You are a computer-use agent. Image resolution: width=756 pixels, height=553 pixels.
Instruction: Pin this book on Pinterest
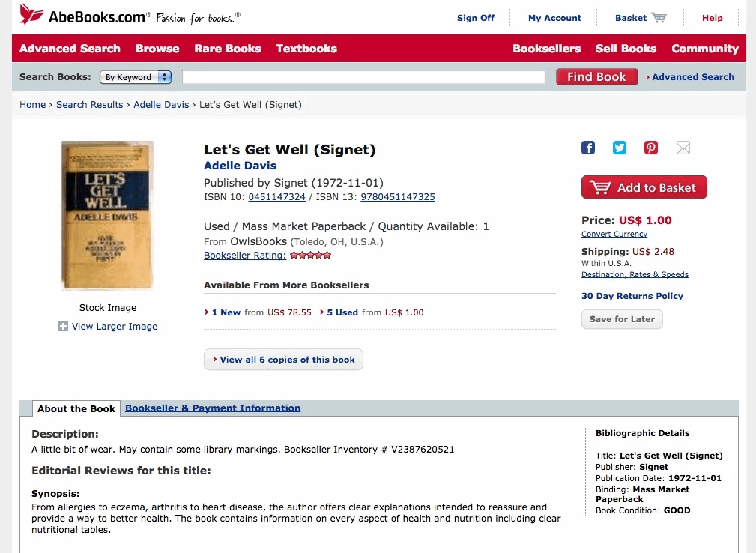tap(651, 148)
